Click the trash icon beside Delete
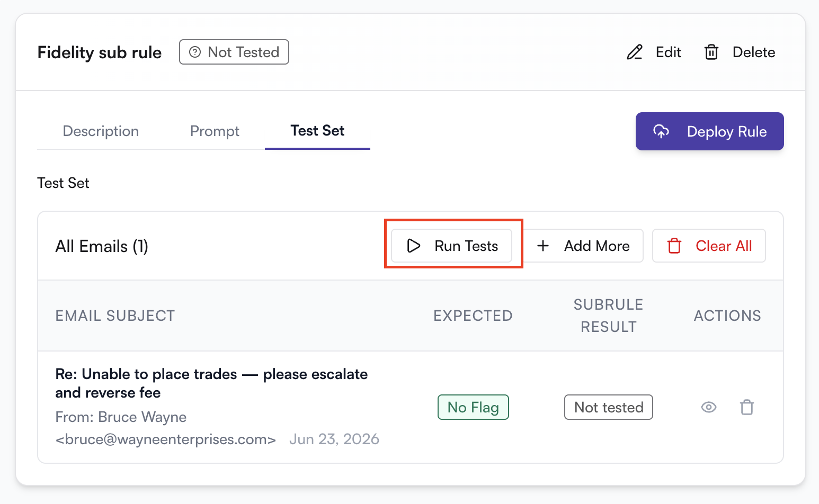This screenshot has height=504, width=819. pos(711,52)
